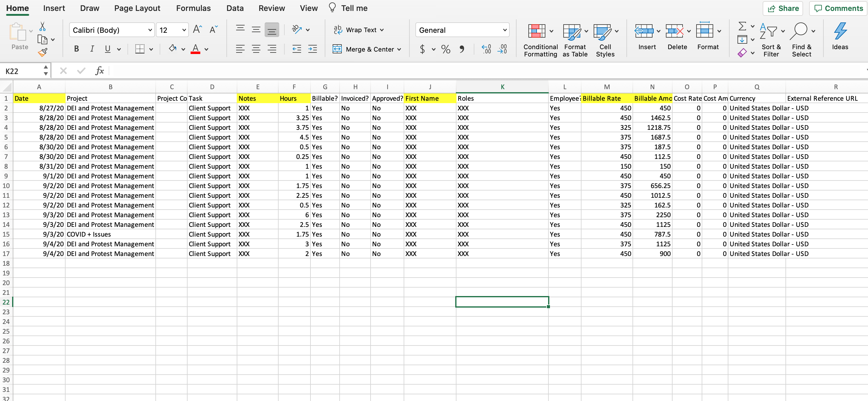Screen dimensions: 868x401
Task: Toggle bottom vertical alignment
Action: [272, 30]
